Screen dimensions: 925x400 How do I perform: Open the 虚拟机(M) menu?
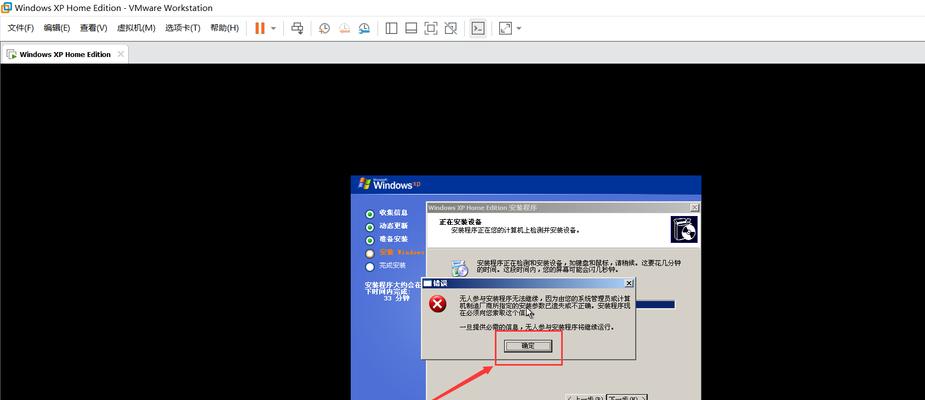point(136,28)
